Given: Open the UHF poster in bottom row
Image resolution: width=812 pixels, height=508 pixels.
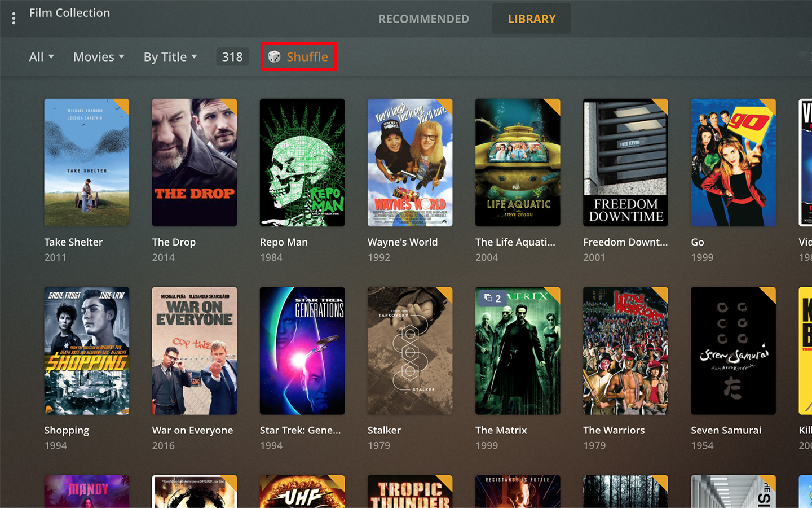Looking at the screenshot, I should click(x=302, y=492).
